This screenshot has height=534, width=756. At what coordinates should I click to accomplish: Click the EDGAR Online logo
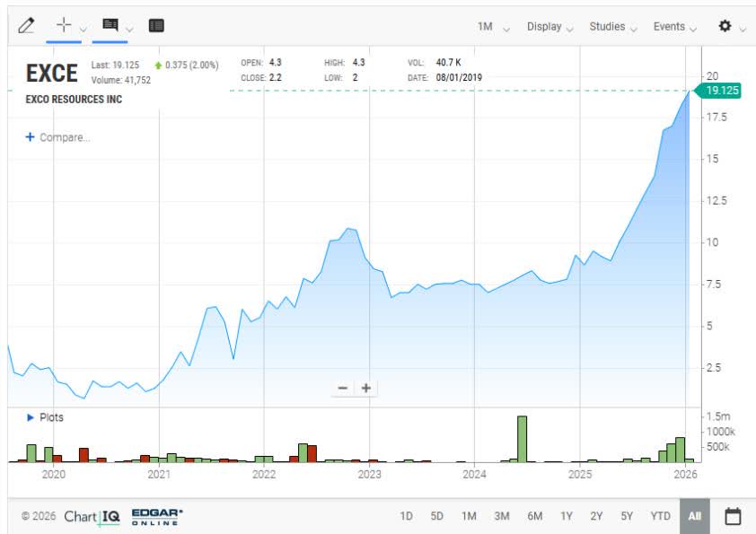[x=157, y=517]
